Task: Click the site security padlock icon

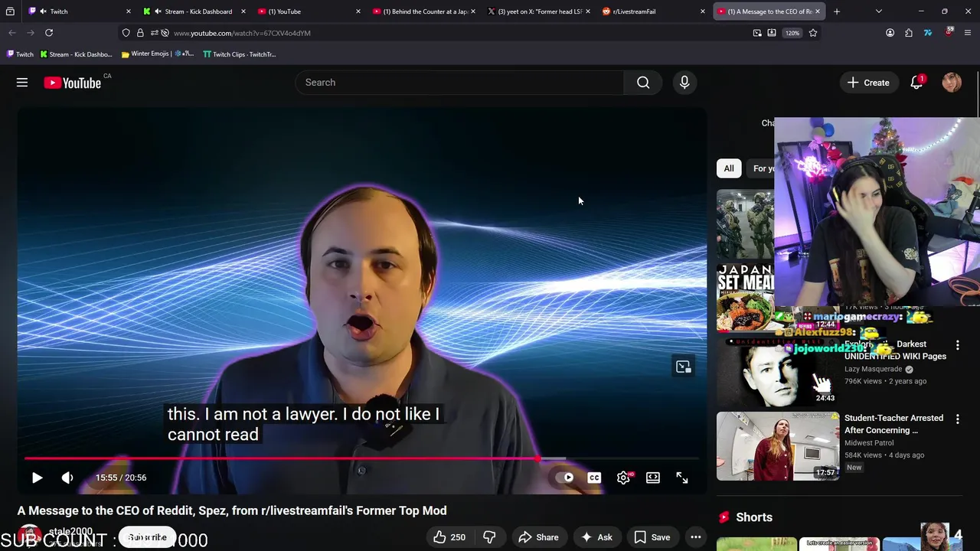Action: pyautogui.click(x=140, y=33)
